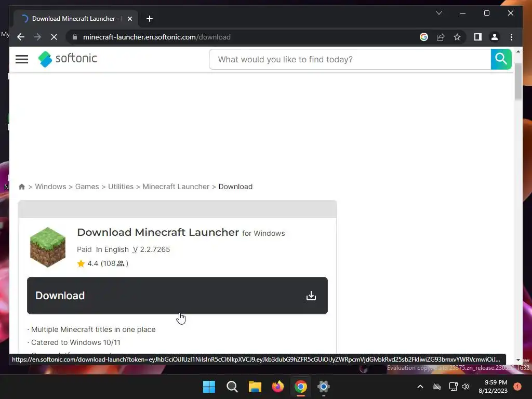Open the tab search dropdown chevron
Screen dimensions: 532x399
(x=438, y=13)
